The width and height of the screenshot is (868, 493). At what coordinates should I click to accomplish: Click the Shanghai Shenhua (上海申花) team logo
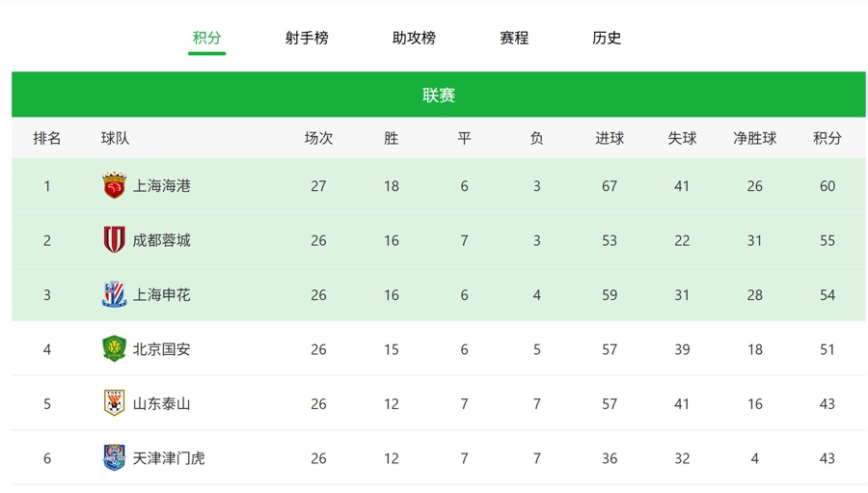coord(114,295)
